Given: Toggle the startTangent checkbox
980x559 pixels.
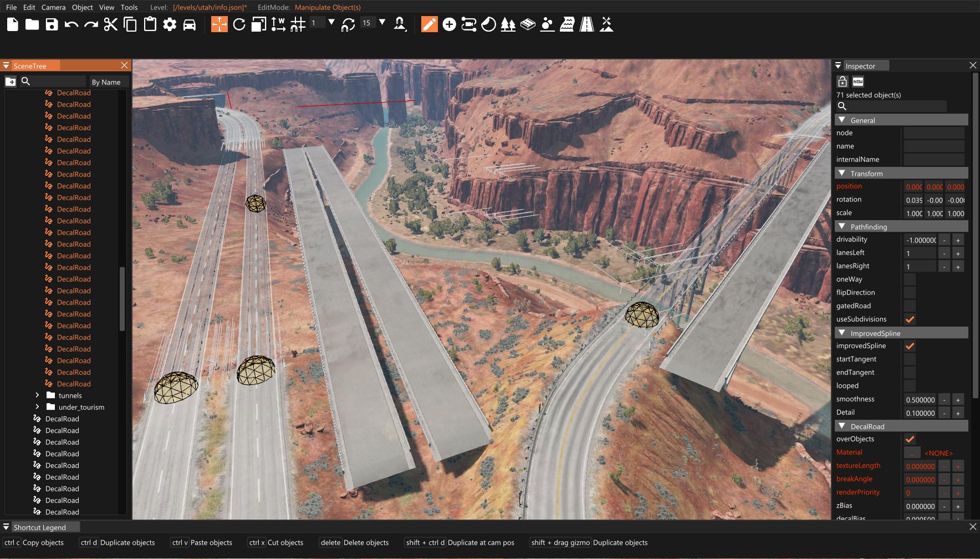Looking at the screenshot, I should click(910, 359).
